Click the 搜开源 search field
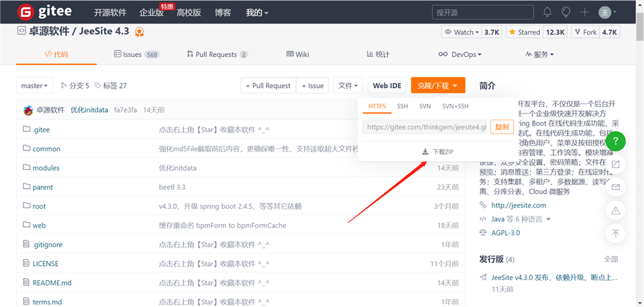The width and height of the screenshot is (644, 307). point(482,12)
